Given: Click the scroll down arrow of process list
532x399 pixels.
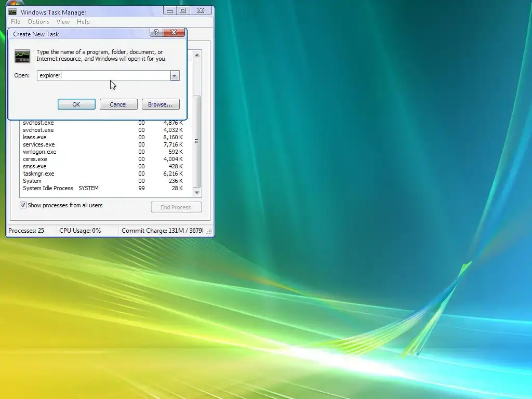Looking at the screenshot, I should coord(197,193).
